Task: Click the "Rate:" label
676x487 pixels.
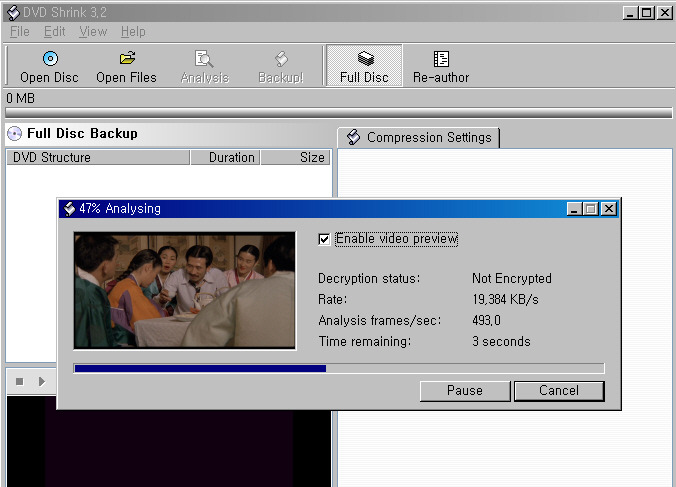Action: tap(332, 299)
